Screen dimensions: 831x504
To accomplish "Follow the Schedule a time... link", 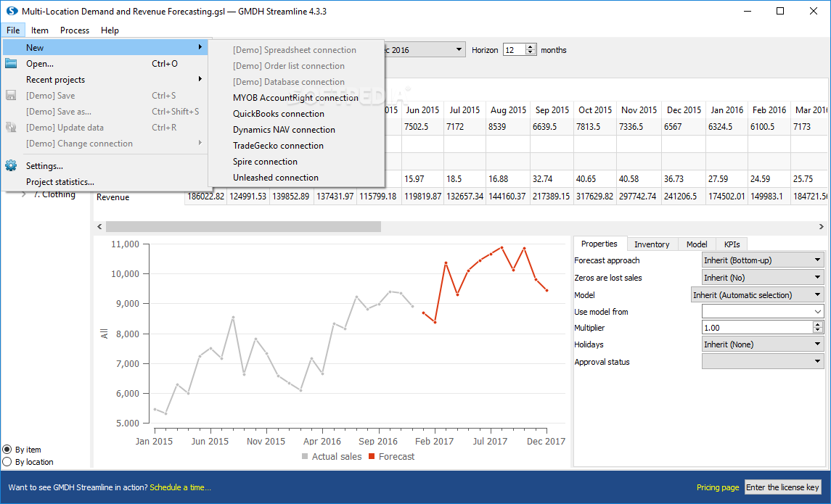I will (180, 487).
